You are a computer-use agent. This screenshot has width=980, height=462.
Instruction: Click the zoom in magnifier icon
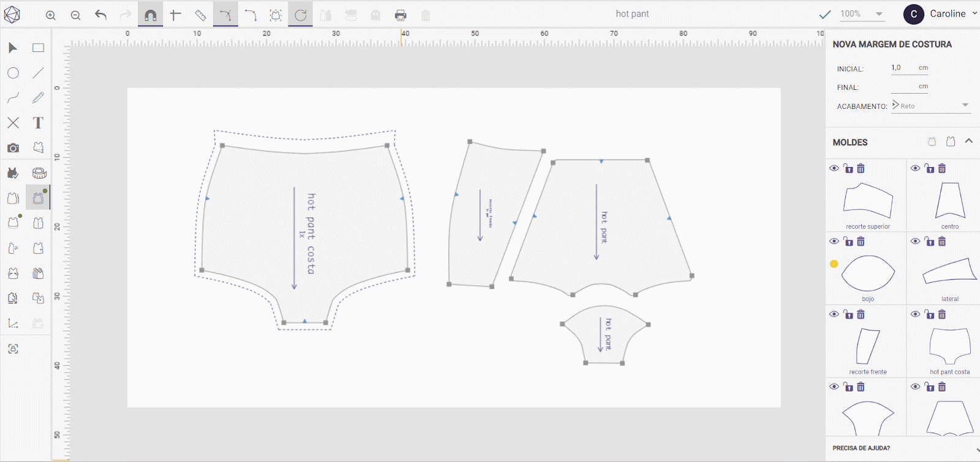pyautogui.click(x=51, y=15)
